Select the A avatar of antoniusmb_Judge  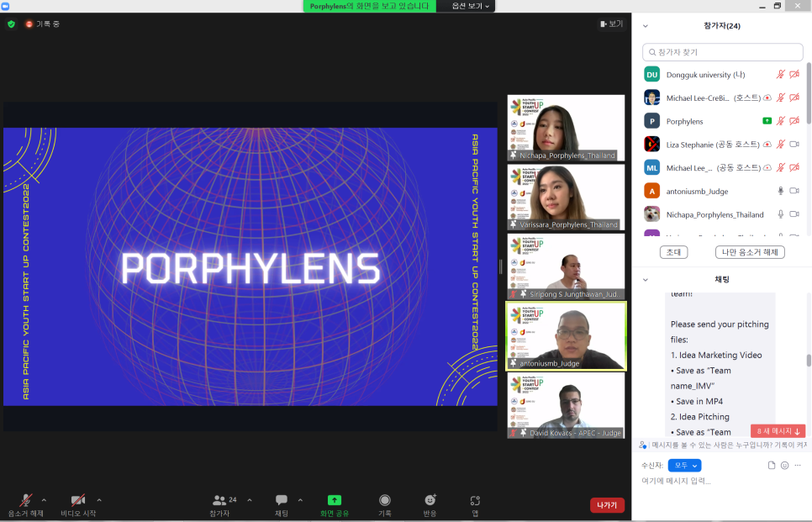coord(652,191)
